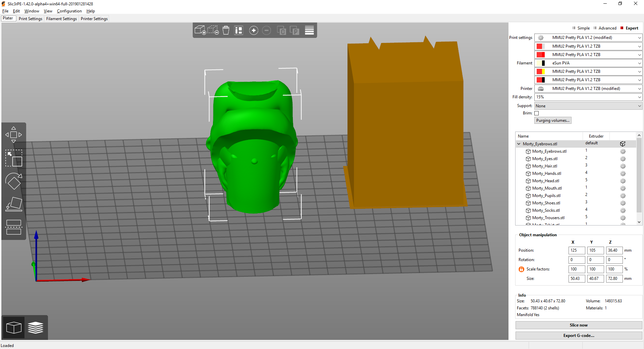The width and height of the screenshot is (644, 349).
Task: Switch to layers preview view
Action: tap(36, 327)
